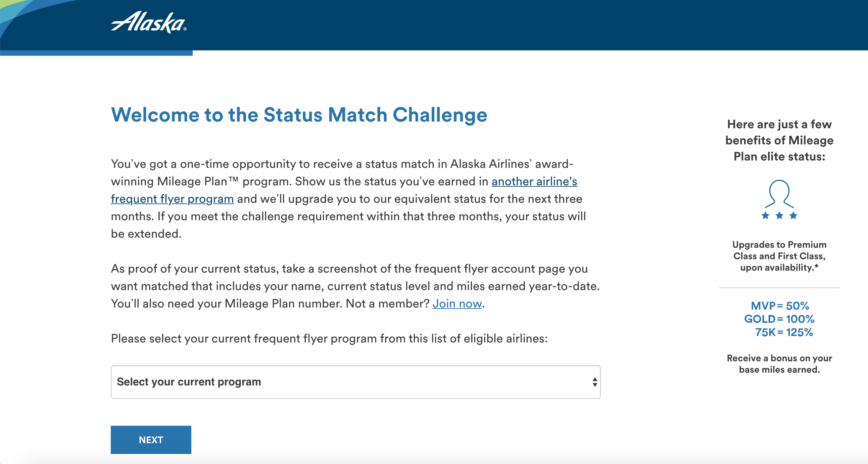Screen dimensions: 868x464
Task: Click the 'Welcome to the Status Match Challenge' heading
Action: click(x=299, y=115)
